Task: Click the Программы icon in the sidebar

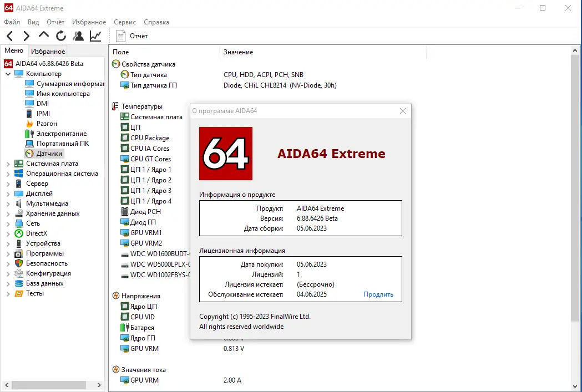Action: point(18,254)
